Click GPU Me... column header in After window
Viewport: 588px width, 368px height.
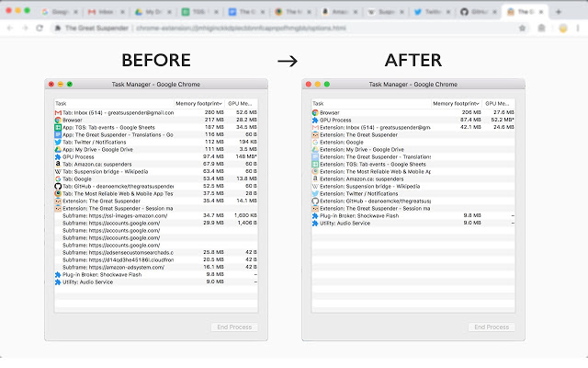point(497,103)
